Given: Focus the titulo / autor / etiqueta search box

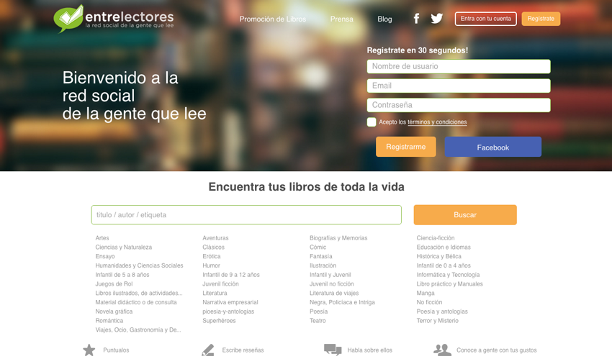Looking at the screenshot, I should click(x=246, y=215).
